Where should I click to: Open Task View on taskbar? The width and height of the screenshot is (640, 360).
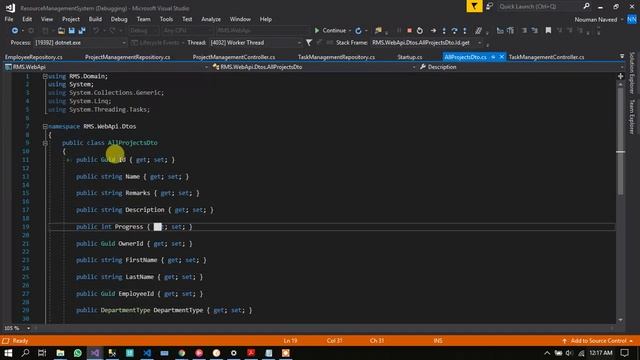(x=42, y=353)
